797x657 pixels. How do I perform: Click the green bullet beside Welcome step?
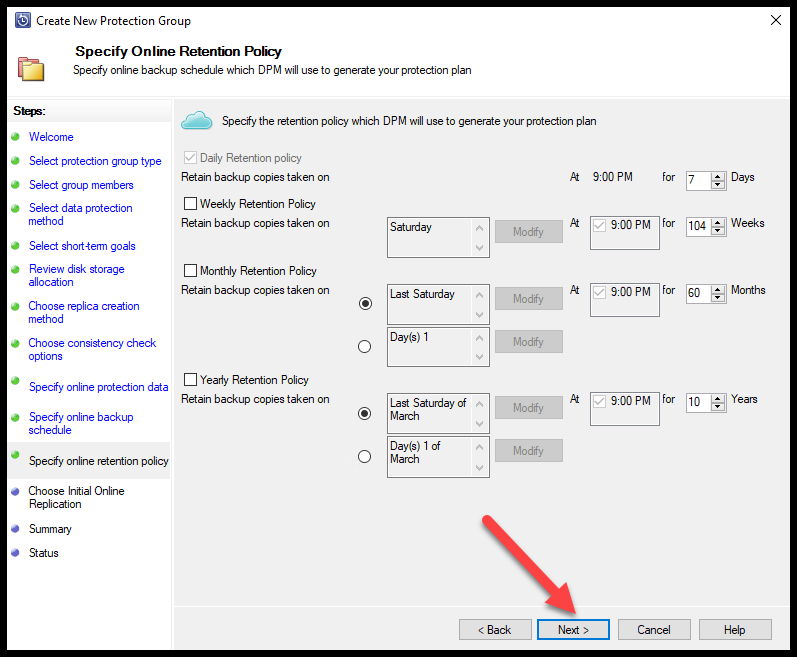15,136
